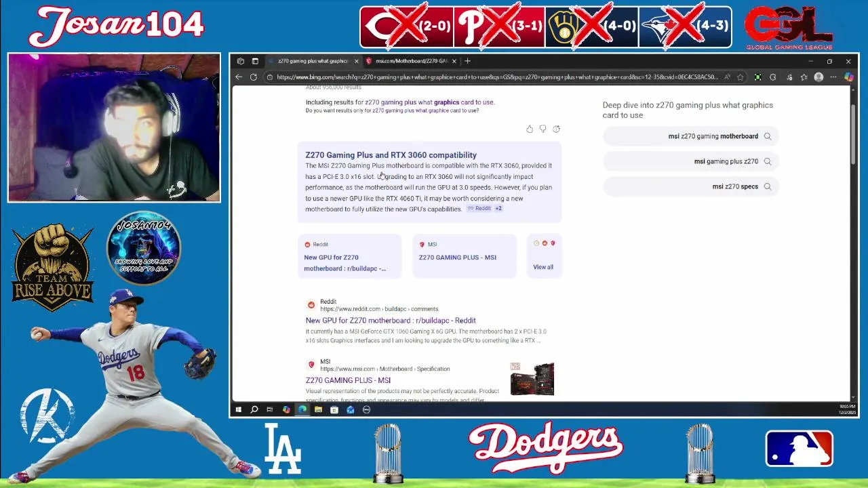Open Reddit card New GPU for Z270 motherboard

(349, 256)
